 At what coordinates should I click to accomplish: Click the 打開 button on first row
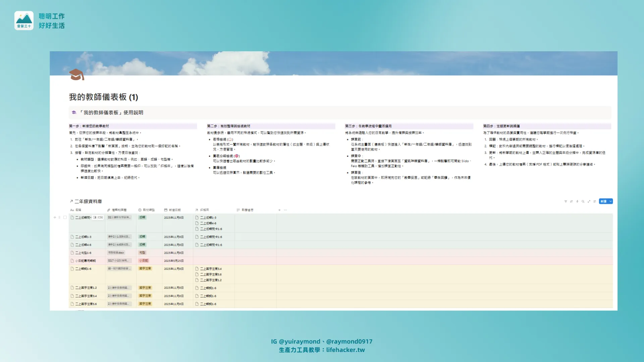(x=98, y=218)
